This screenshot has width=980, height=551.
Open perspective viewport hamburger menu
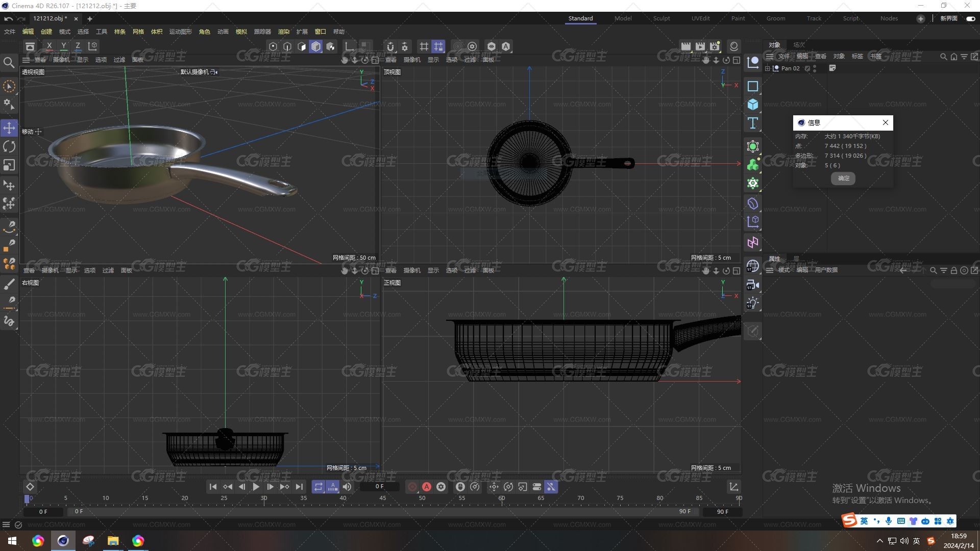click(x=26, y=60)
